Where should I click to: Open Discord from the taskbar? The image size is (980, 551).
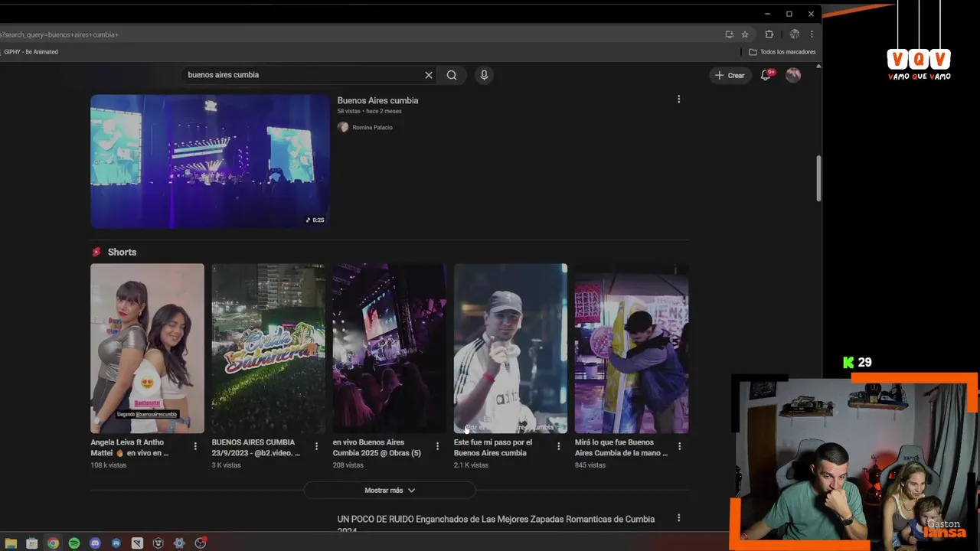95,543
